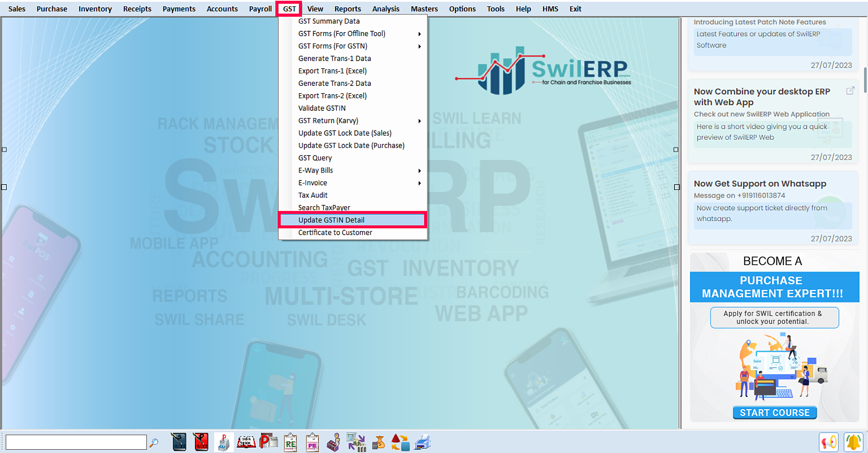Viewport: 868px width, 453px height.
Task: Click Apply for SWIL certification button
Action: click(x=774, y=317)
